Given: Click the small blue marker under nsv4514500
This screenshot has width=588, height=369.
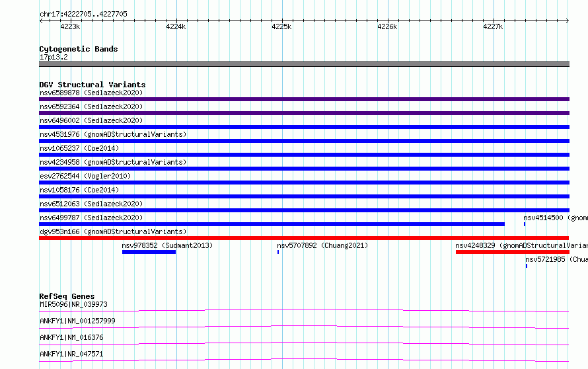Looking at the screenshot, I should (525, 224).
